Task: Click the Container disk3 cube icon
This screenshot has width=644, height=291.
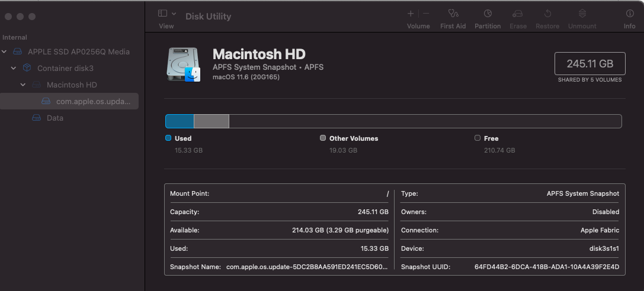Action: click(x=27, y=67)
